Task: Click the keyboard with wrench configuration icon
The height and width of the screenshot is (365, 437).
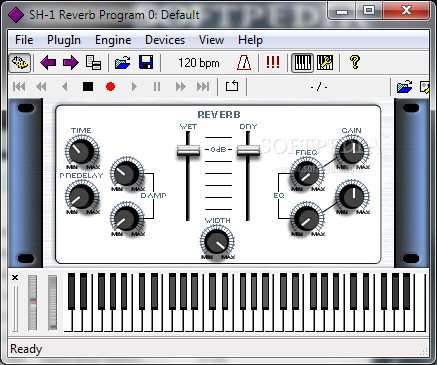Action: click(325, 63)
